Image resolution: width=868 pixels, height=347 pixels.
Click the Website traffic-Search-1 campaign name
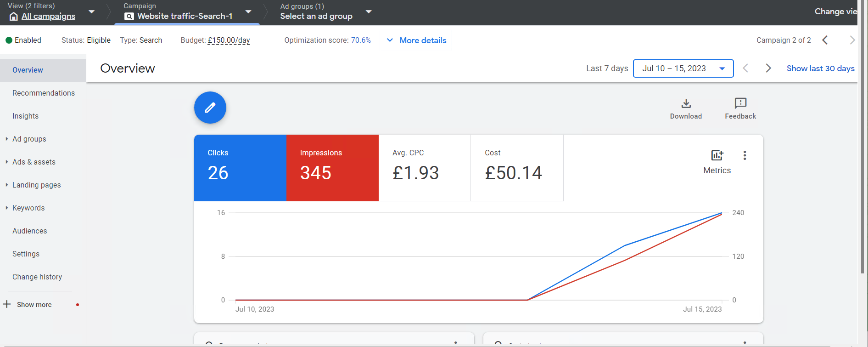coord(185,16)
